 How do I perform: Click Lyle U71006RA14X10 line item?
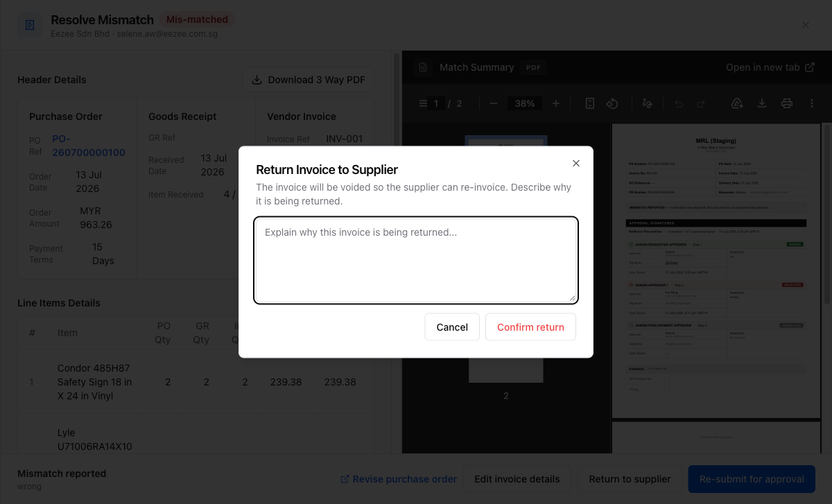tap(94, 440)
